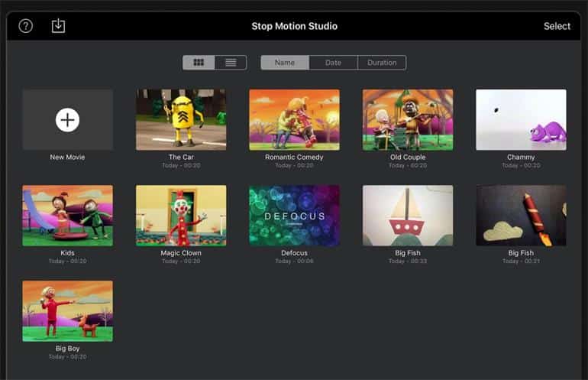The height and width of the screenshot is (380, 588).
Task: Click the Stop Motion Studio title
Action: pos(294,26)
